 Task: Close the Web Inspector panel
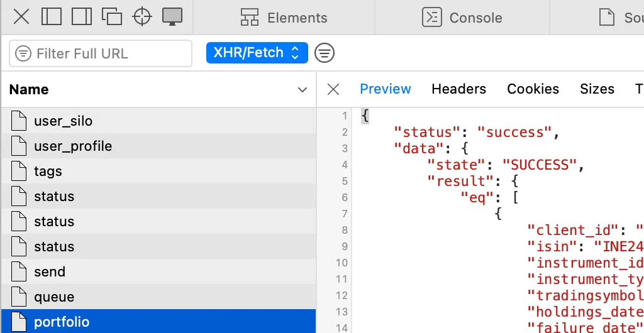[21, 17]
